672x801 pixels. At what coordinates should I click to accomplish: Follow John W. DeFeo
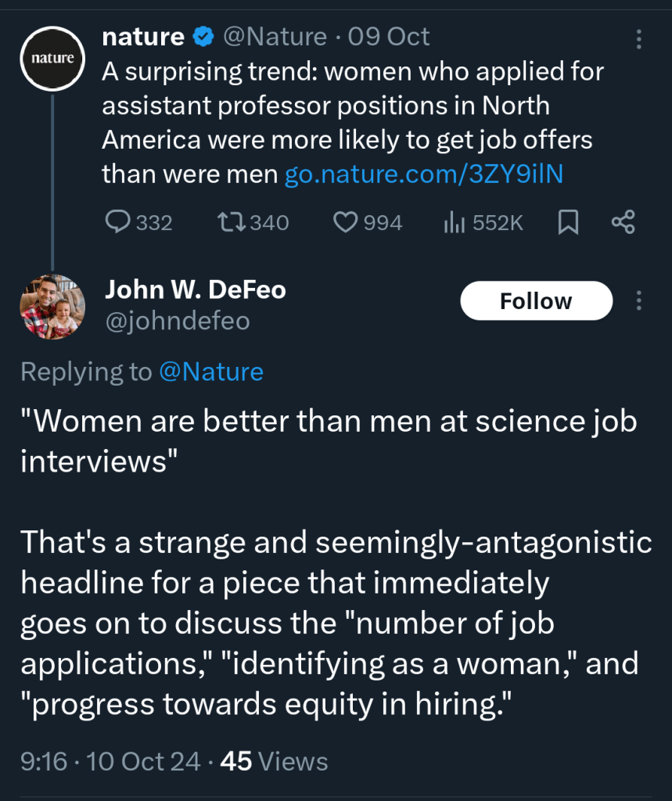(536, 301)
